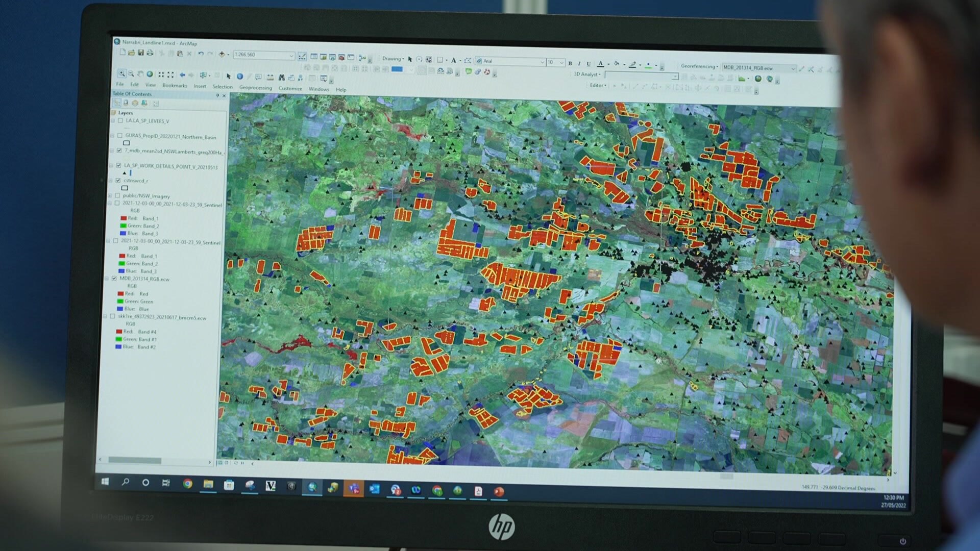Open the Georeferencing layer dropdown

click(793, 68)
